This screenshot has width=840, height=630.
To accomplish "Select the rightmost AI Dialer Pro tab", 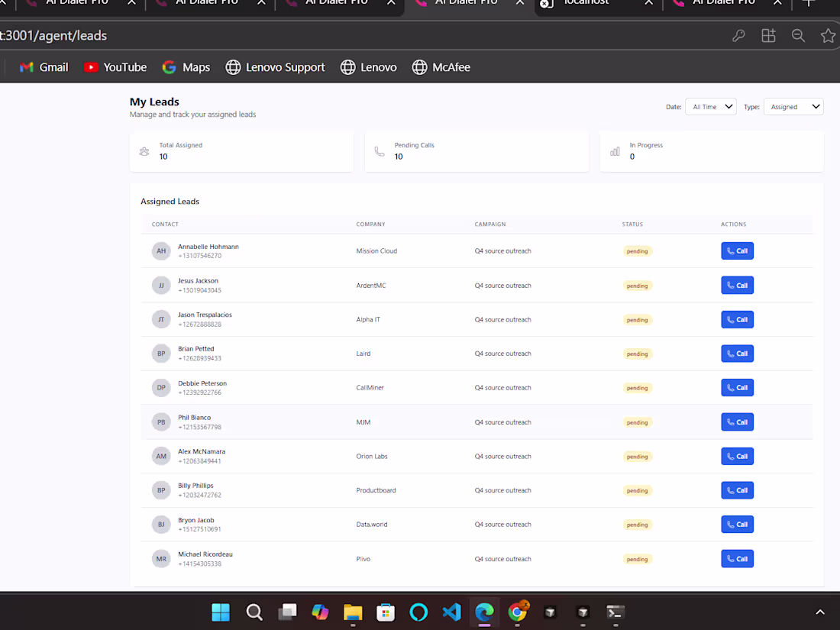I will pos(725,5).
